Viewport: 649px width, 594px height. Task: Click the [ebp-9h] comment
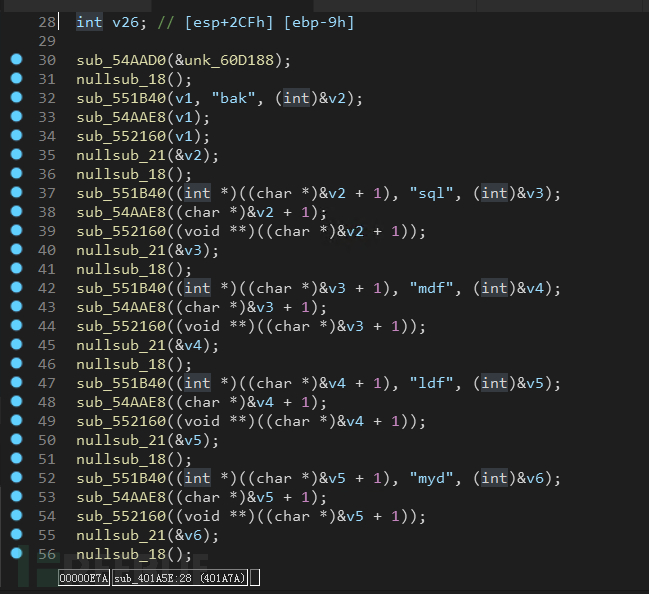(x=319, y=22)
